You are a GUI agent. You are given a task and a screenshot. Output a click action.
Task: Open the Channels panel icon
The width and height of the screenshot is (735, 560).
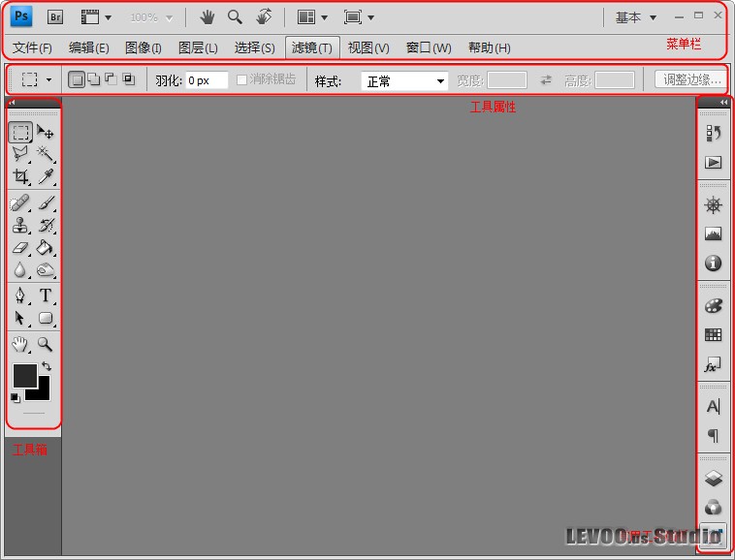pyautogui.click(x=713, y=507)
